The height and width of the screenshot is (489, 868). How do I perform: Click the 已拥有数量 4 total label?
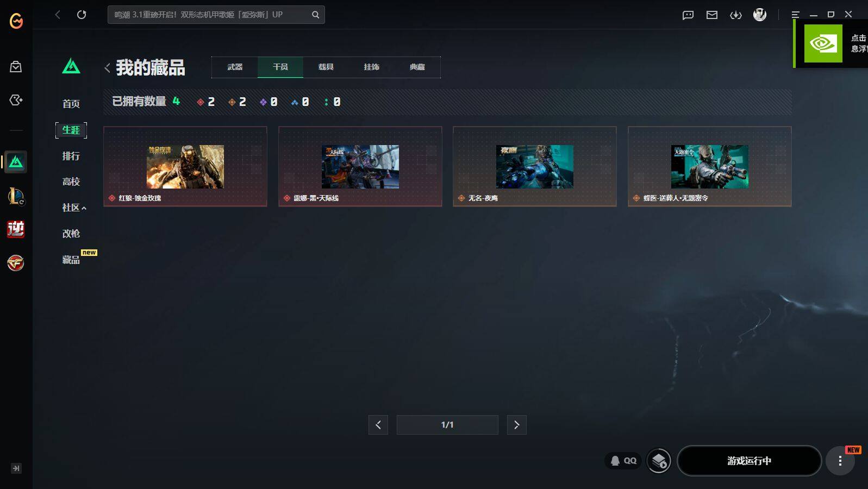(x=146, y=101)
